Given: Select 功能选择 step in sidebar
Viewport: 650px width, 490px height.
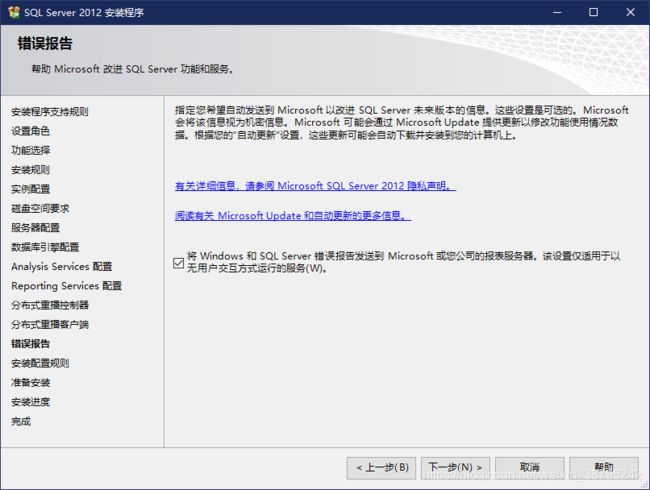Looking at the screenshot, I should 31,150.
